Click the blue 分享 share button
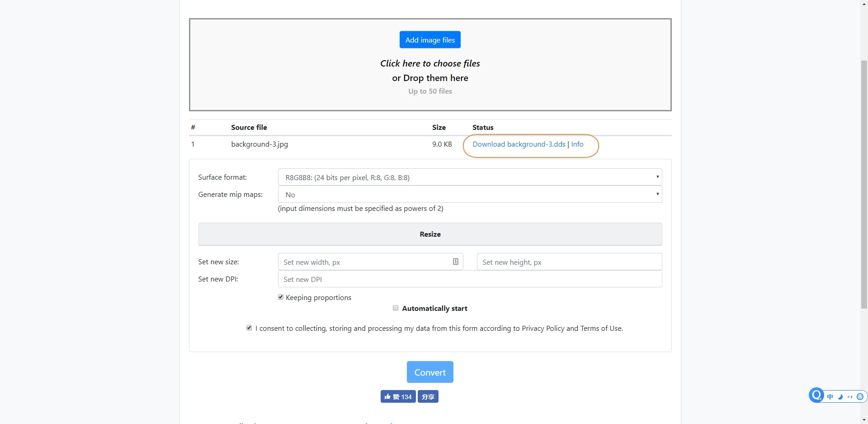The image size is (868, 424). [428, 397]
